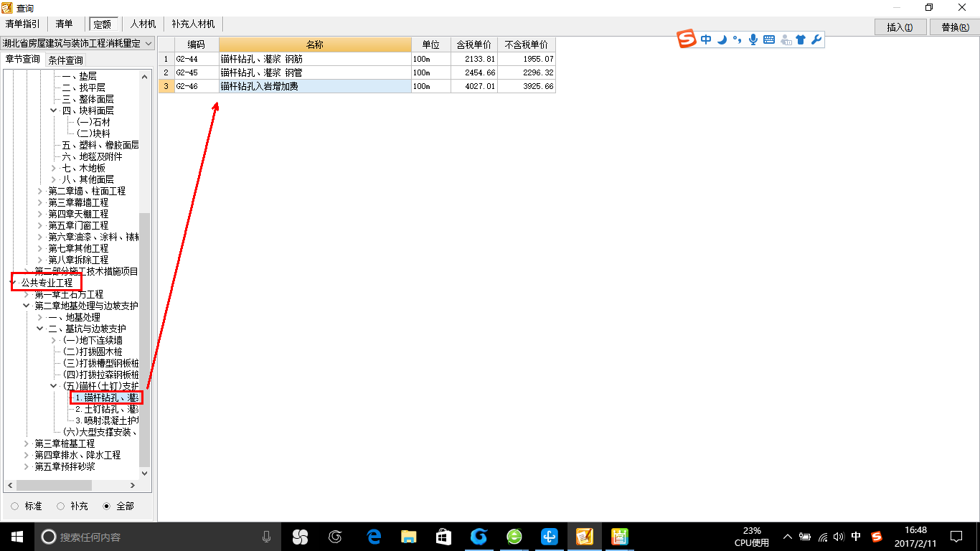Click 名称 column header

[x=315, y=44]
